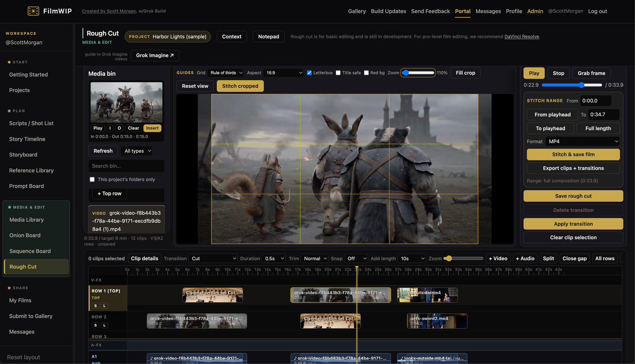Adjust the timeline Zoom slider
The height and width of the screenshot is (364, 635).
click(x=464, y=258)
